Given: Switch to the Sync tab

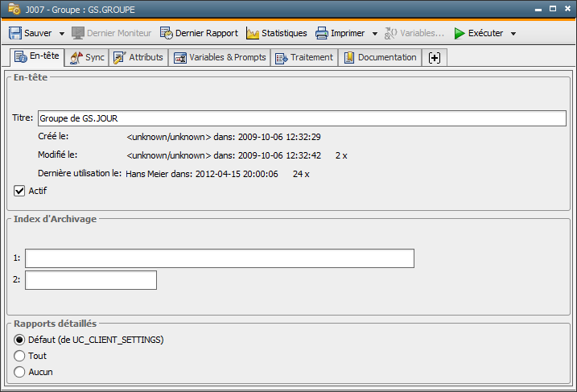Looking at the screenshot, I should (x=86, y=58).
